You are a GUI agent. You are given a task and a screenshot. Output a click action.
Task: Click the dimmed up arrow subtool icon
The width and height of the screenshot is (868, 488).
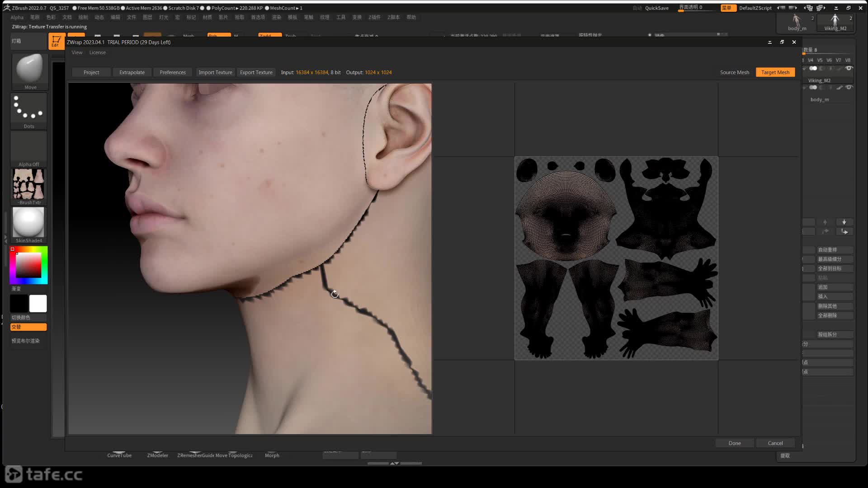(825, 222)
